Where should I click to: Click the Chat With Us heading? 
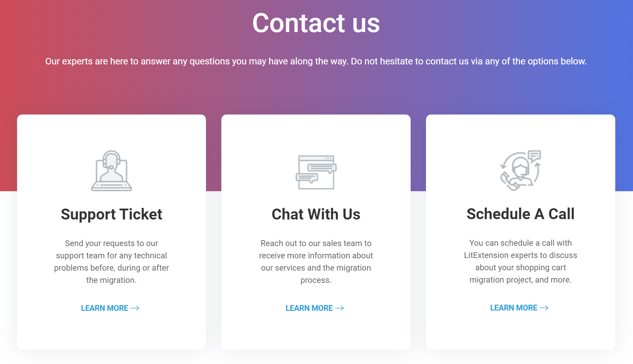(x=316, y=214)
